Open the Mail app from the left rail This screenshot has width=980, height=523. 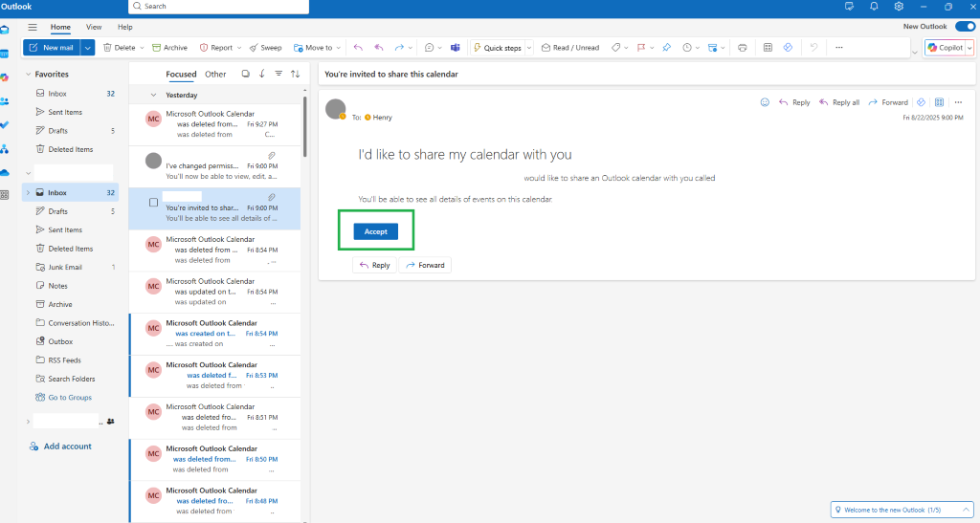pyautogui.click(x=5, y=30)
